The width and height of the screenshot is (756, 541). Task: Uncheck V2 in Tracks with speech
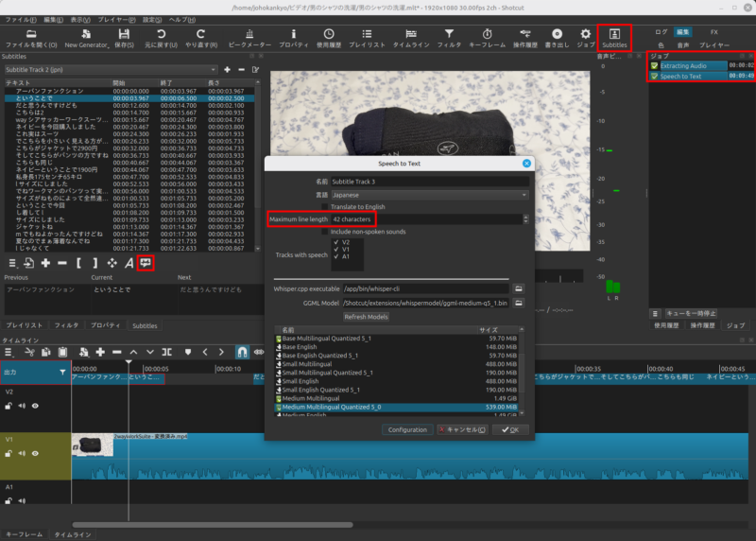pyautogui.click(x=335, y=242)
